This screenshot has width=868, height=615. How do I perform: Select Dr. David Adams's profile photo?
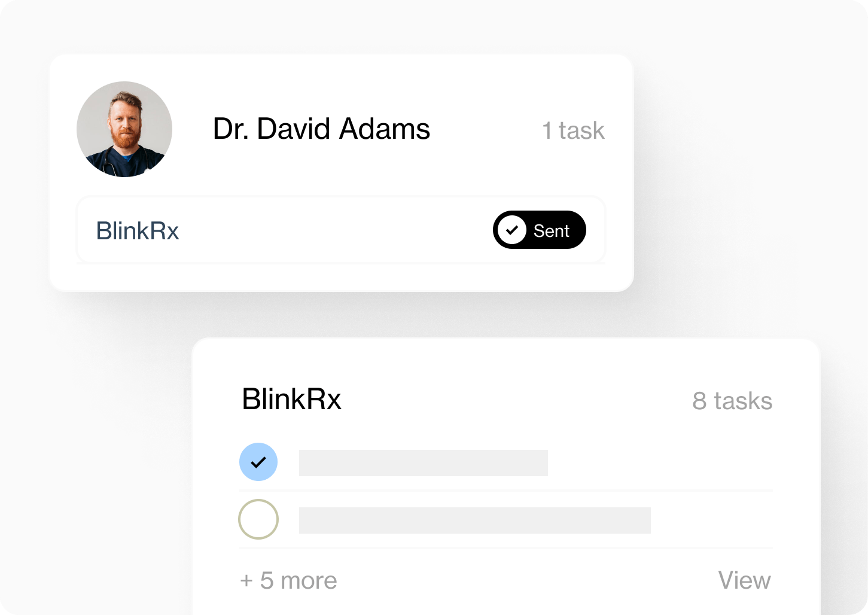124,129
